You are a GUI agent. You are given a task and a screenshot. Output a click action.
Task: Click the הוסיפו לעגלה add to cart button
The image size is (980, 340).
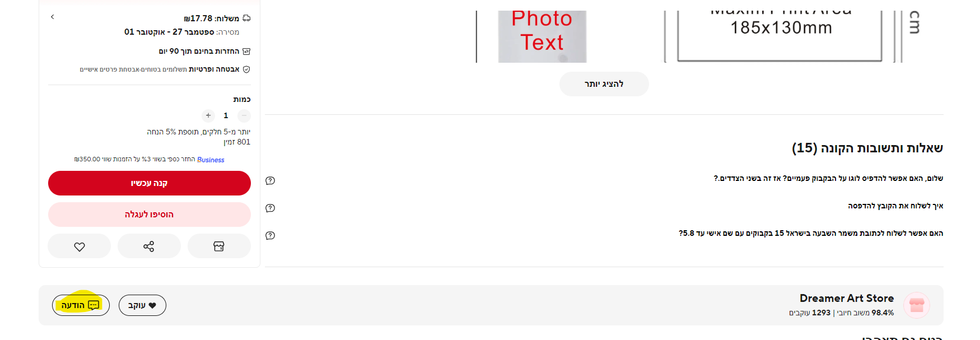(150, 215)
